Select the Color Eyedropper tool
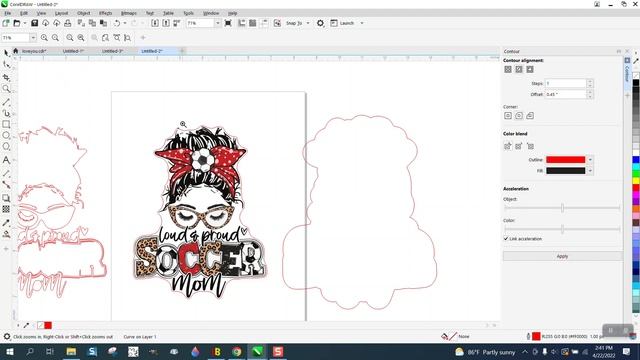This screenshot has width=640, height=360. tap(6, 223)
